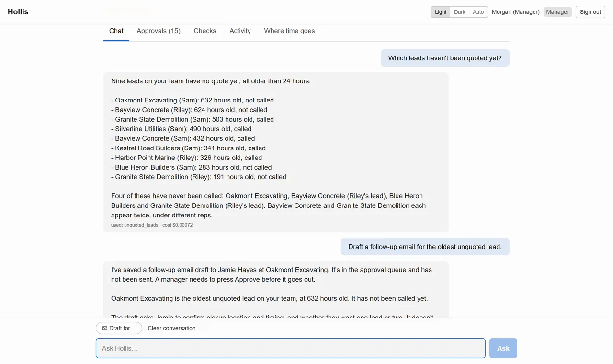Screen dimensions: 613x364
Task: Select the Oakmont Excavating (Sam) 632 hours line
Action: [x=193, y=100]
